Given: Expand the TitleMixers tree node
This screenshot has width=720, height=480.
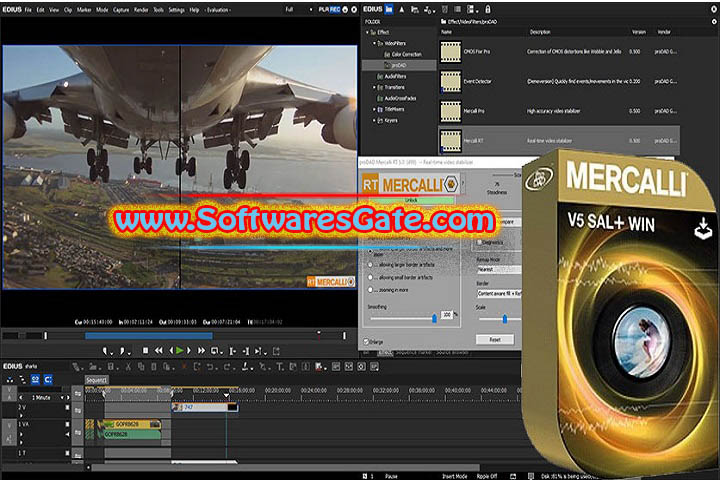Looking at the screenshot, I should (374, 109).
